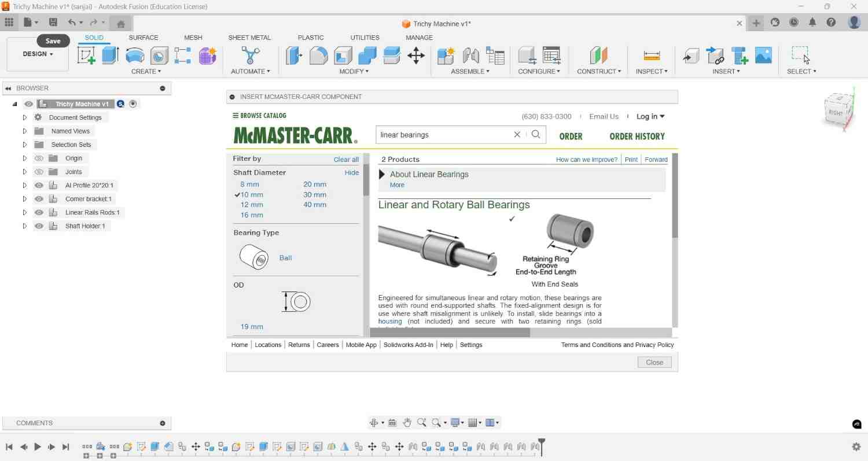The height and width of the screenshot is (461, 868).
Task: Select the Create Sketch tool
Action: [86, 56]
